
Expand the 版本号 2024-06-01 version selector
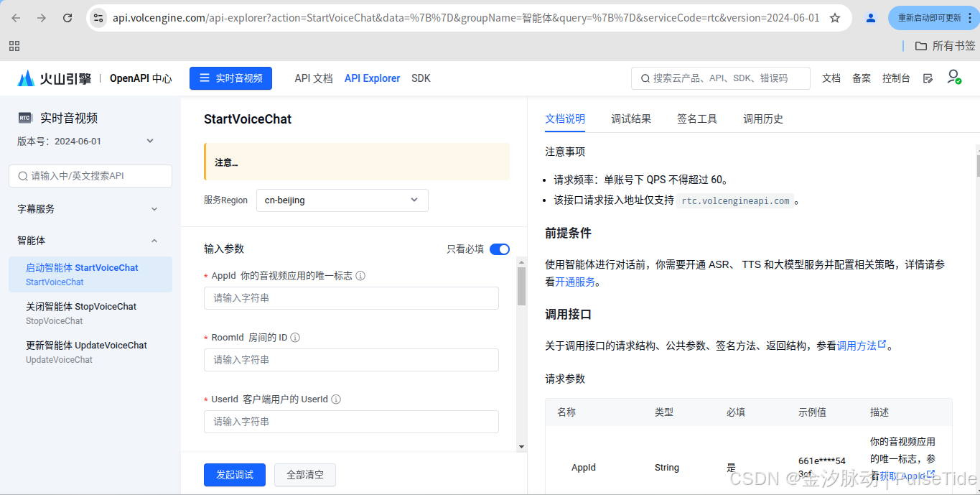pos(86,142)
